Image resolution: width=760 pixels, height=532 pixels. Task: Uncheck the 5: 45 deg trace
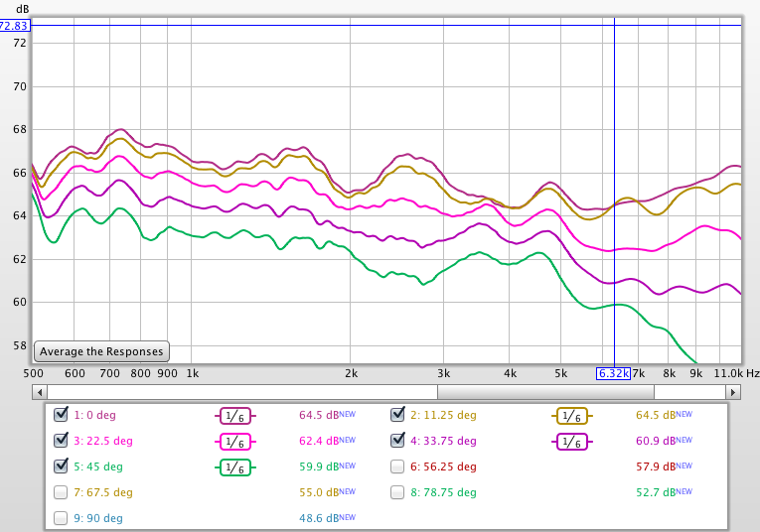coord(61,466)
